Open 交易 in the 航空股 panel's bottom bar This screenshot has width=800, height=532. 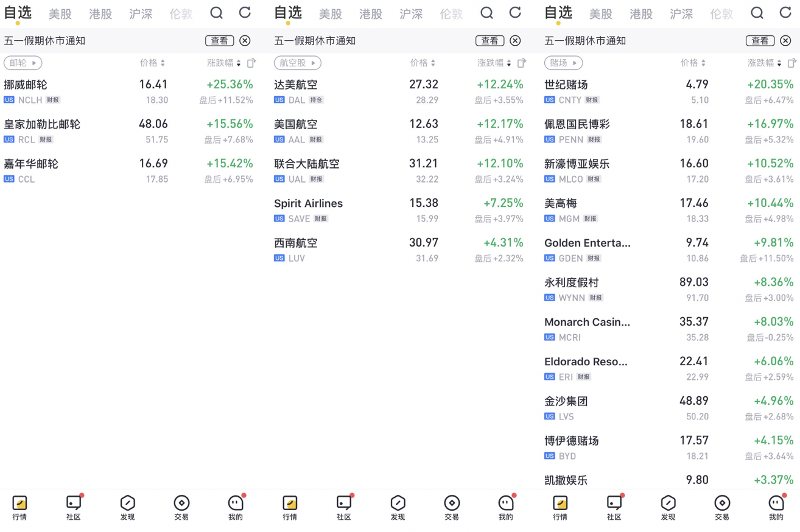[452, 508]
